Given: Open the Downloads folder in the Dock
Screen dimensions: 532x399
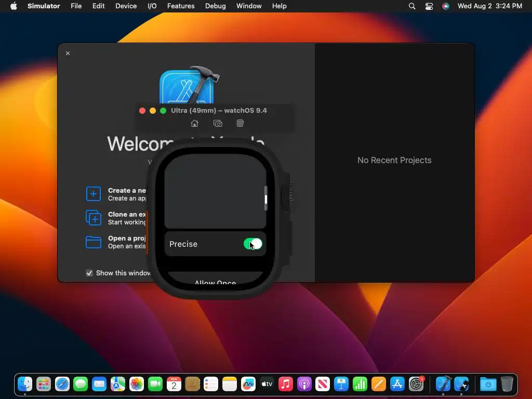Looking at the screenshot, I should (488, 384).
